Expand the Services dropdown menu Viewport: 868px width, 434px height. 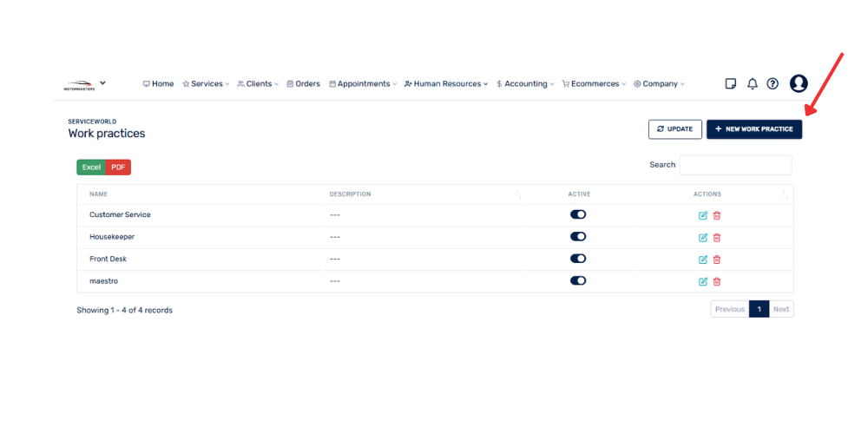(x=207, y=84)
